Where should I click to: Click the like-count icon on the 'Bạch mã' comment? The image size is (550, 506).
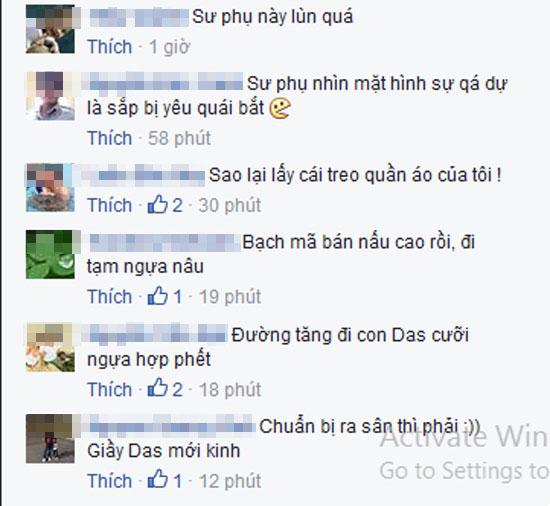click(x=157, y=296)
